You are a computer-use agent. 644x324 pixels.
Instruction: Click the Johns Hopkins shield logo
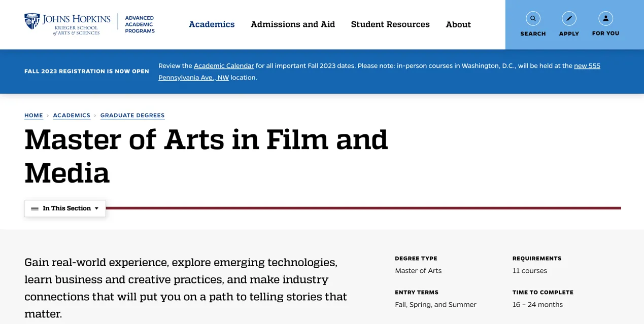pyautogui.click(x=32, y=21)
